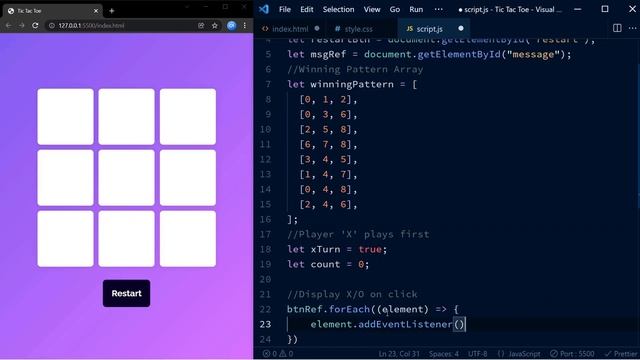The image size is (640, 360).
Task: Open the Chrome three-dot menu
Action: coord(244,25)
